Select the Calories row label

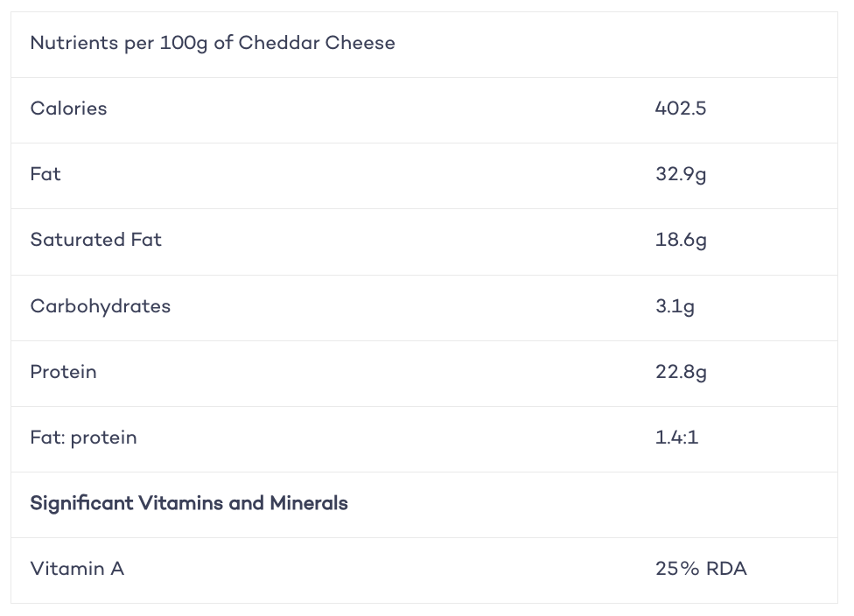pyautogui.click(x=68, y=108)
